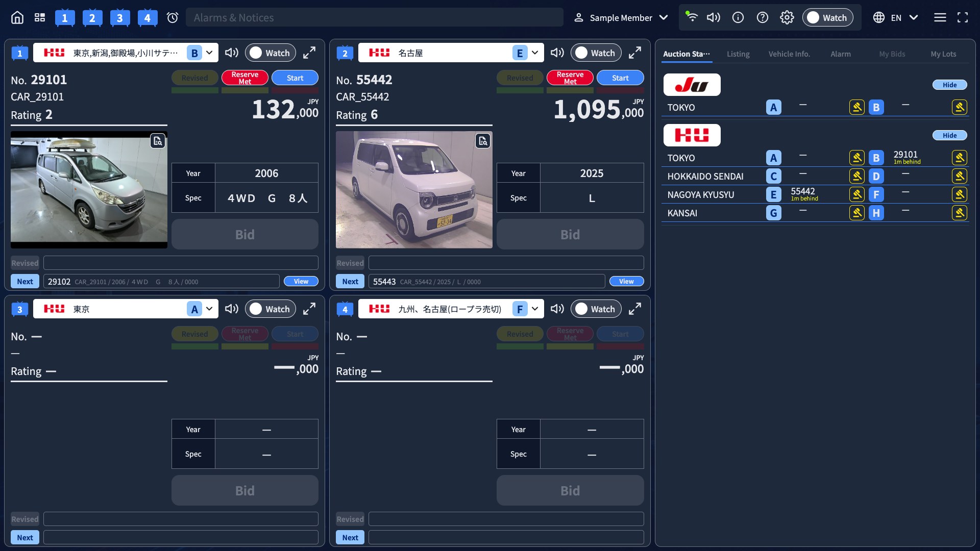Expand panel 1 to full size
980x551 pixels.
click(309, 53)
